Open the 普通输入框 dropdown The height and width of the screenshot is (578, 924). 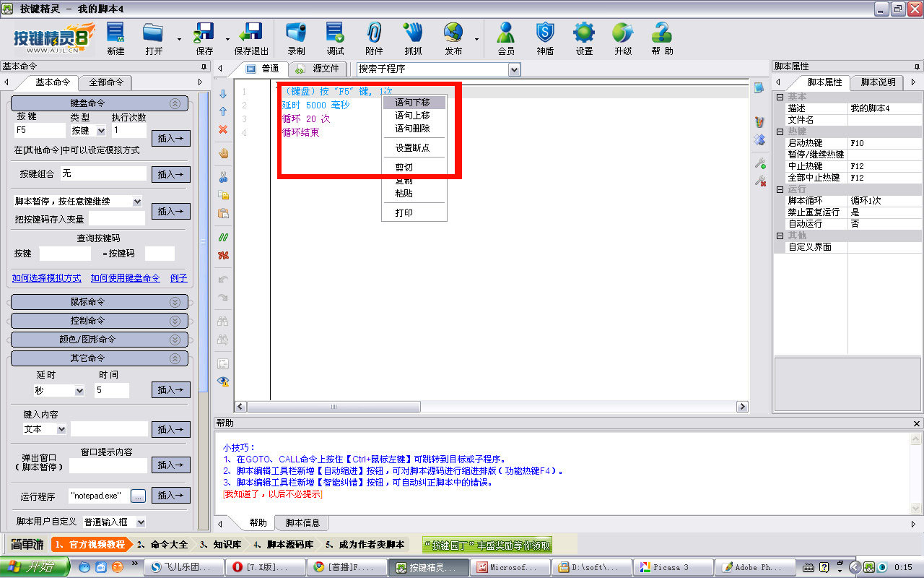tap(140, 522)
